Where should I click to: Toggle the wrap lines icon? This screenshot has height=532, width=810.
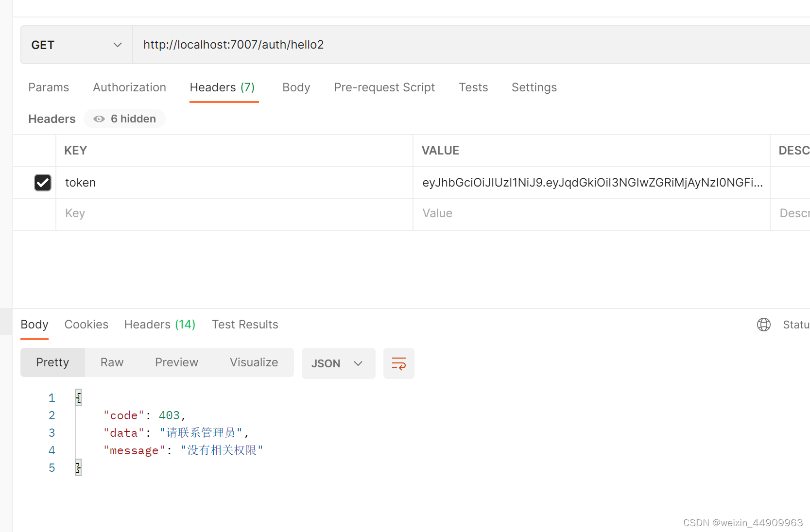[399, 363]
